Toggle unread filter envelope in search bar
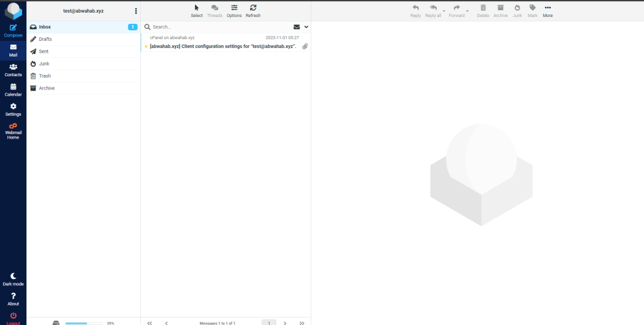Image resolution: width=644 pixels, height=325 pixels. 297,27
